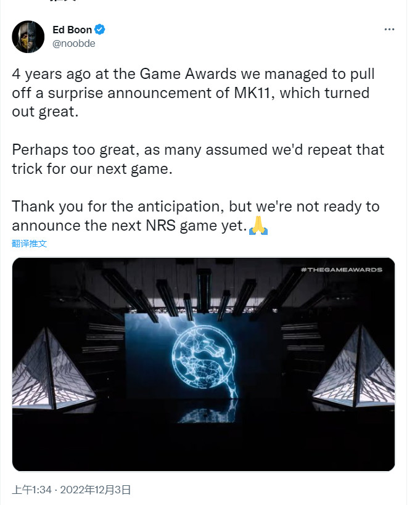Click the 翻译推文 translate tweet link
The image size is (420, 505).
[x=29, y=244]
